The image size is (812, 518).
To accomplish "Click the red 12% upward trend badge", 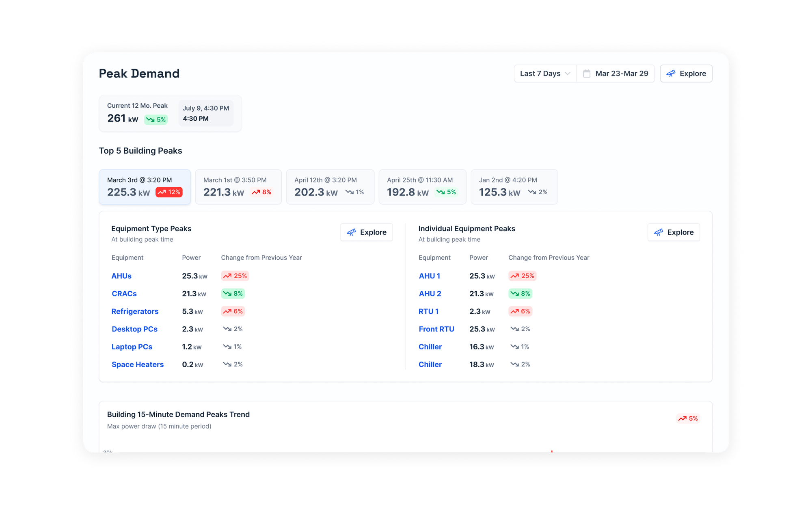I will pyautogui.click(x=169, y=192).
